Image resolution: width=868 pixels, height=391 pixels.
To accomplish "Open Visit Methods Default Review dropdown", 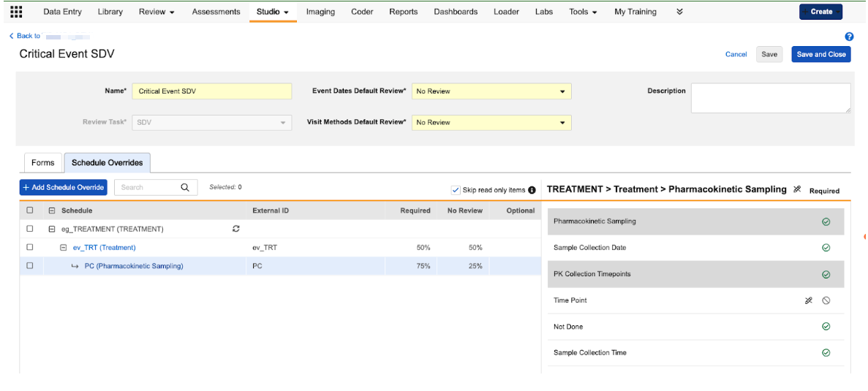I will click(x=491, y=123).
